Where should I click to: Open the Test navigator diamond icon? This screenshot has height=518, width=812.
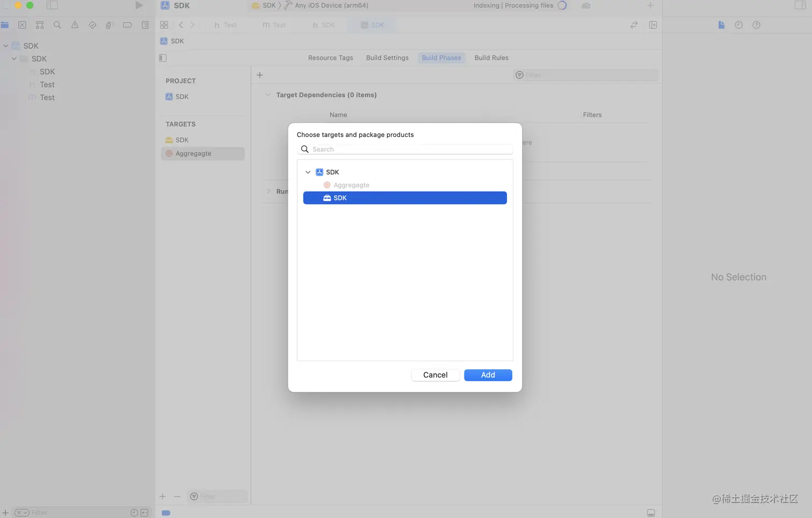coord(92,25)
